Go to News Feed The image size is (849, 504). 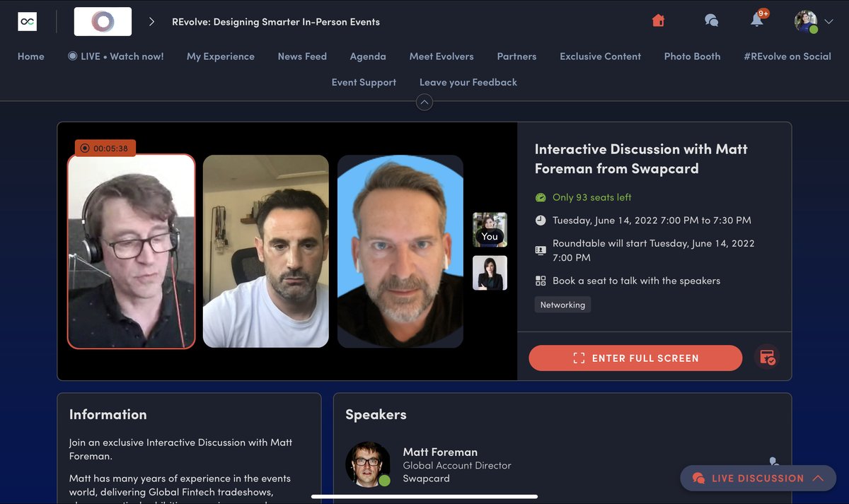pos(302,57)
